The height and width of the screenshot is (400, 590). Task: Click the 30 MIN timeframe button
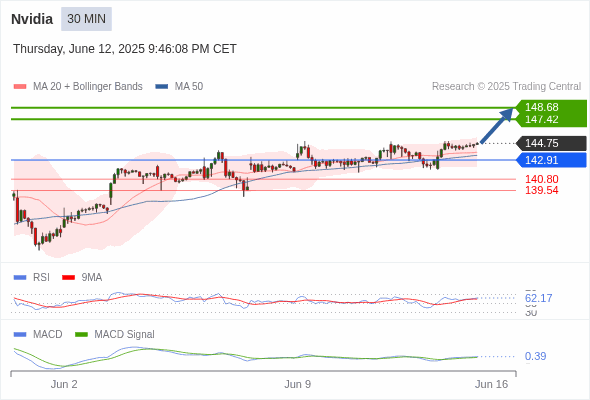click(86, 19)
